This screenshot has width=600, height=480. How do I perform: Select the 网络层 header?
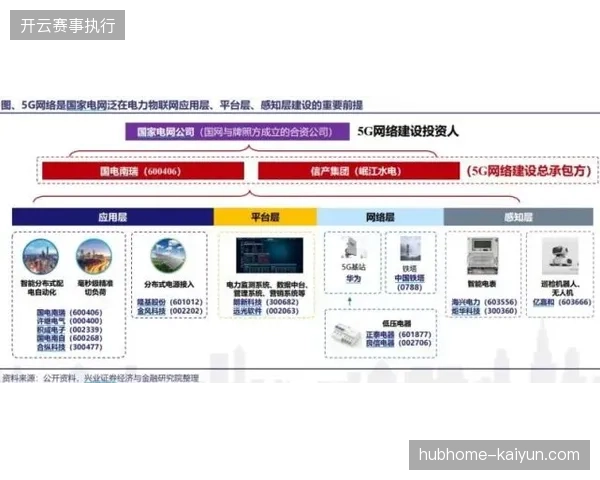pyautogui.click(x=380, y=217)
